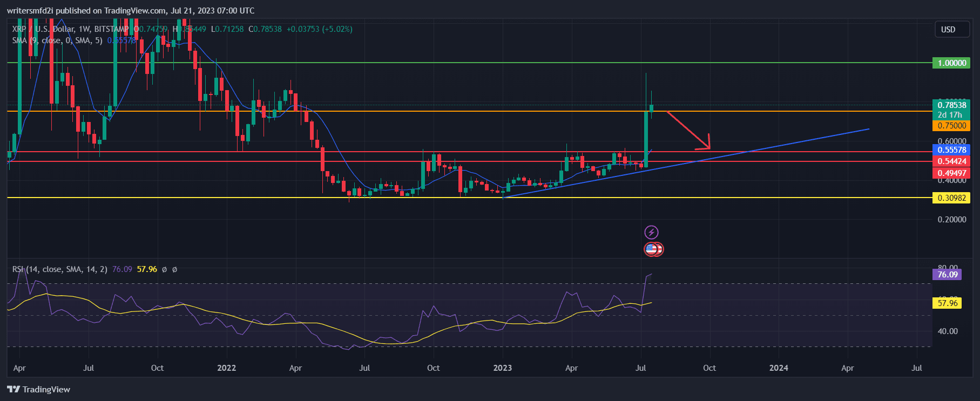Click the yellow 0.30982 price label
980x401 pixels.
951,198
